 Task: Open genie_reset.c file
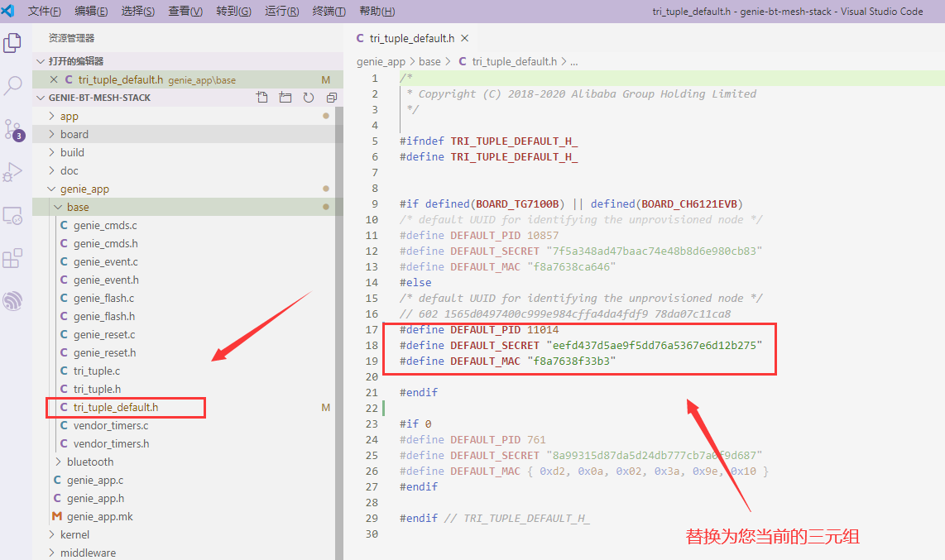coord(104,334)
